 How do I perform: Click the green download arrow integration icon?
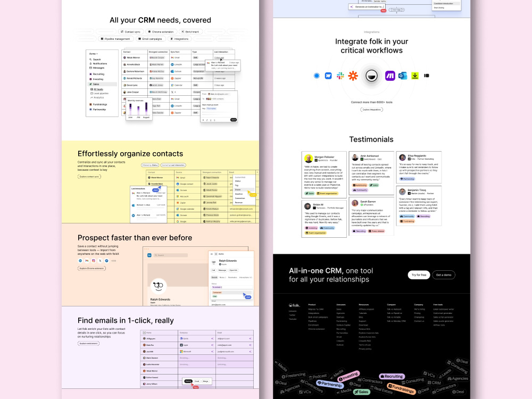tap(415, 76)
